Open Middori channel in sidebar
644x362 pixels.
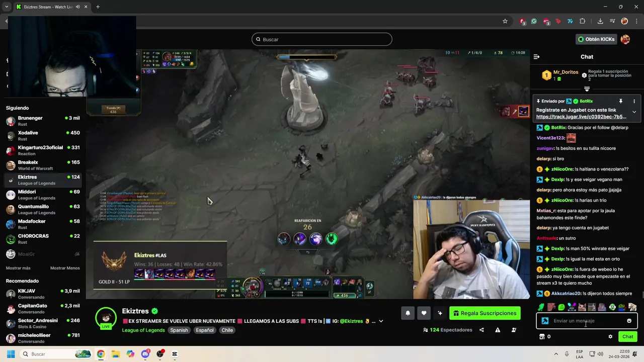43,195
